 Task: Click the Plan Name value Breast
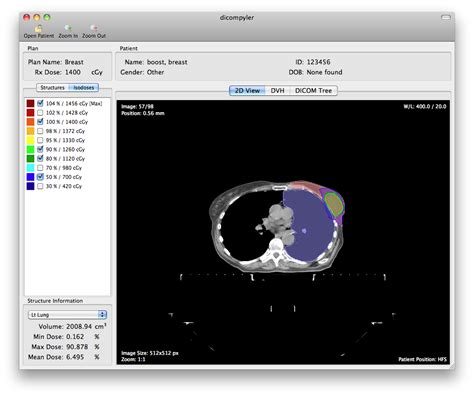pyautogui.click(x=74, y=62)
